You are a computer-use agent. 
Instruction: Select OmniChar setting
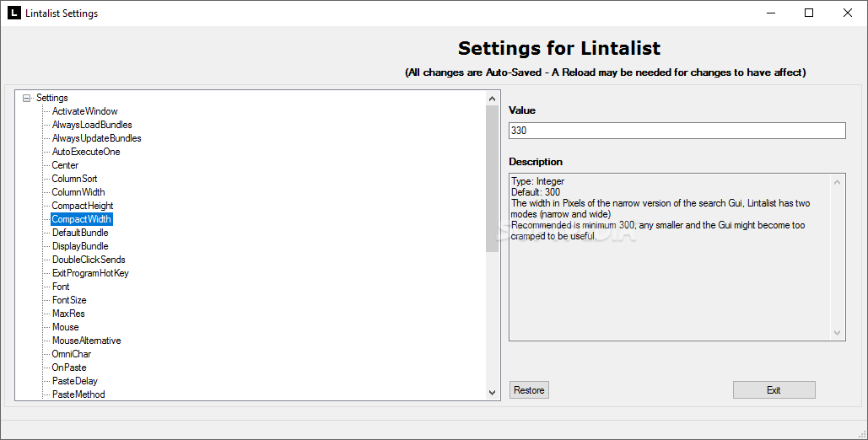pyautogui.click(x=72, y=354)
